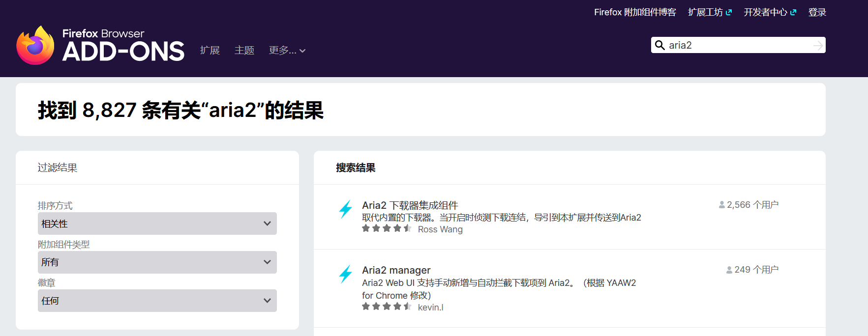This screenshot has height=336, width=868.
Task: Open the Aria2 manager result title
Action: (396, 270)
